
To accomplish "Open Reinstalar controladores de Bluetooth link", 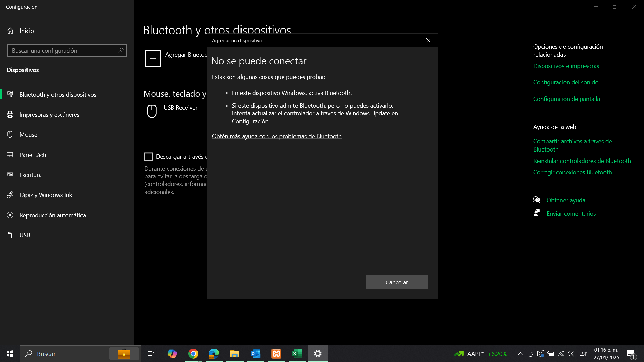I will point(582,161).
